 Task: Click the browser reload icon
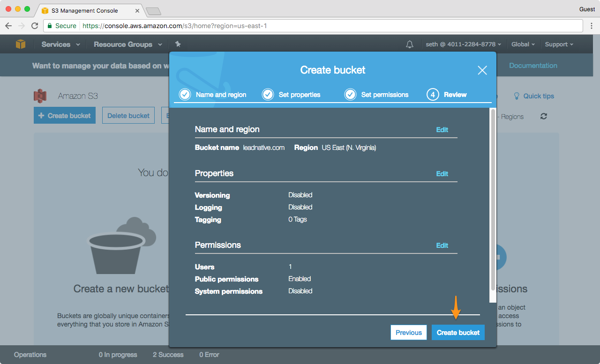tap(35, 26)
